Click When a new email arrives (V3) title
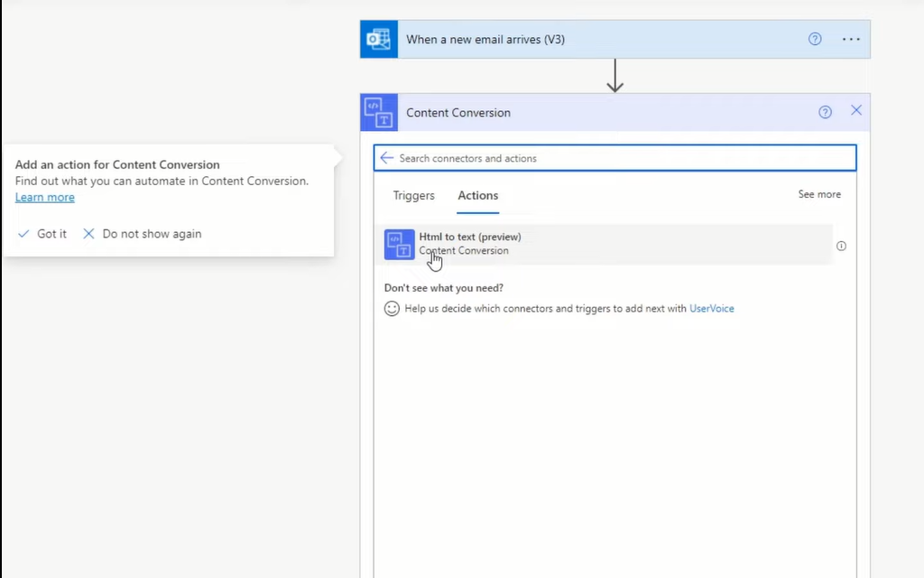The width and height of the screenshot is (924, 578). click(x=485, y=40)
